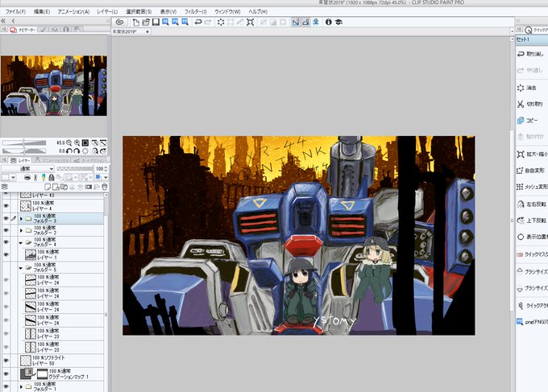Click the 左右反転 flip horizontal icon
The height and width of the screenshot is (392, 548).
click(521, 204)
